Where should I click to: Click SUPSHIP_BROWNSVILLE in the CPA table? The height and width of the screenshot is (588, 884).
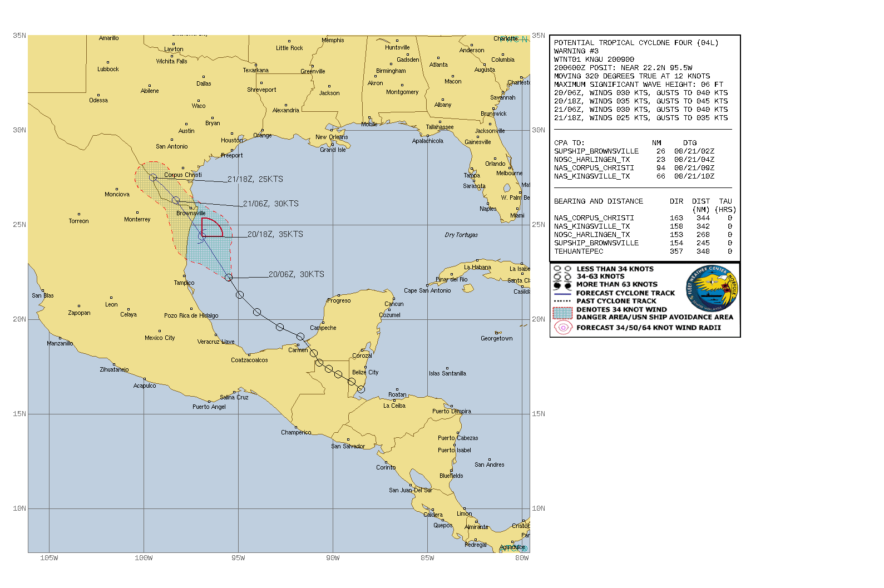[596, 151]
